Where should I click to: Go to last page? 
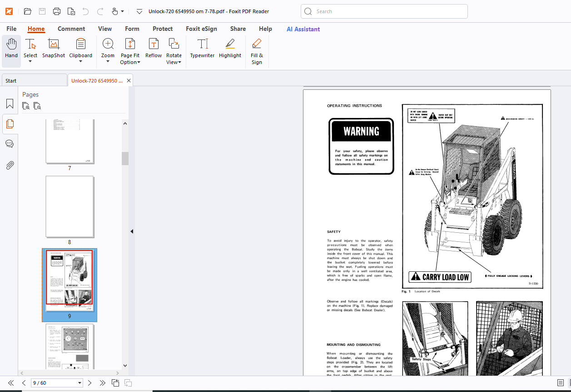point(102,383)
